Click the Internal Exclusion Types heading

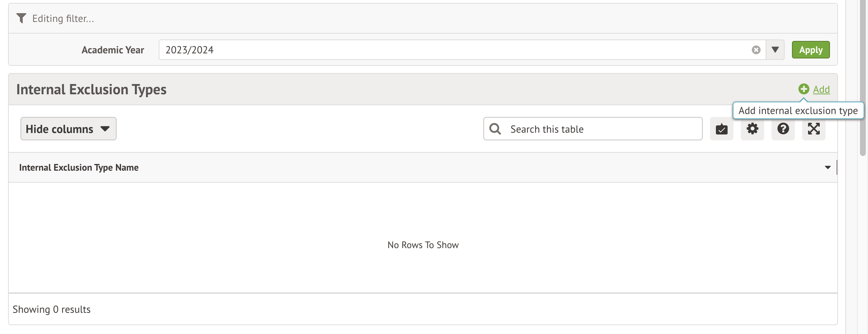[91, 90]
